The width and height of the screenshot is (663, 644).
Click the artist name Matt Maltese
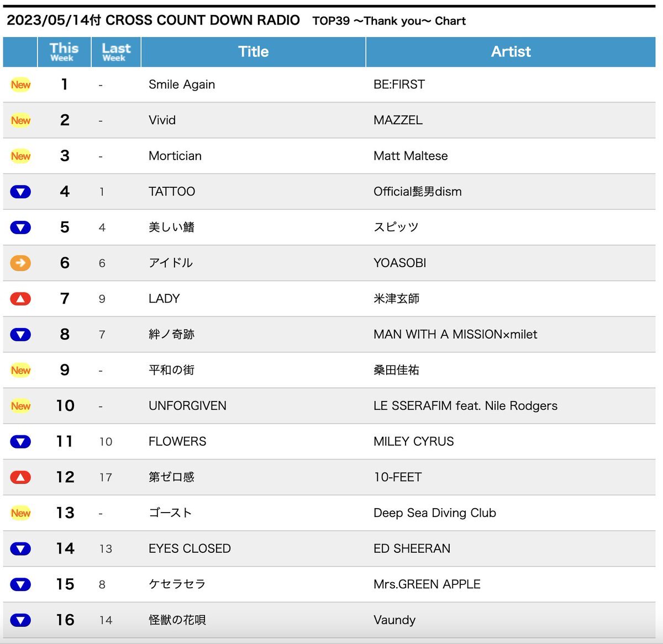pos(411,156)
